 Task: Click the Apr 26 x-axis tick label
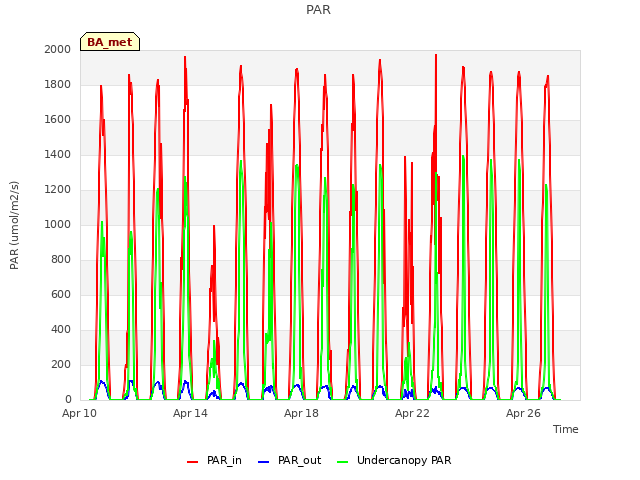(523, 413)
